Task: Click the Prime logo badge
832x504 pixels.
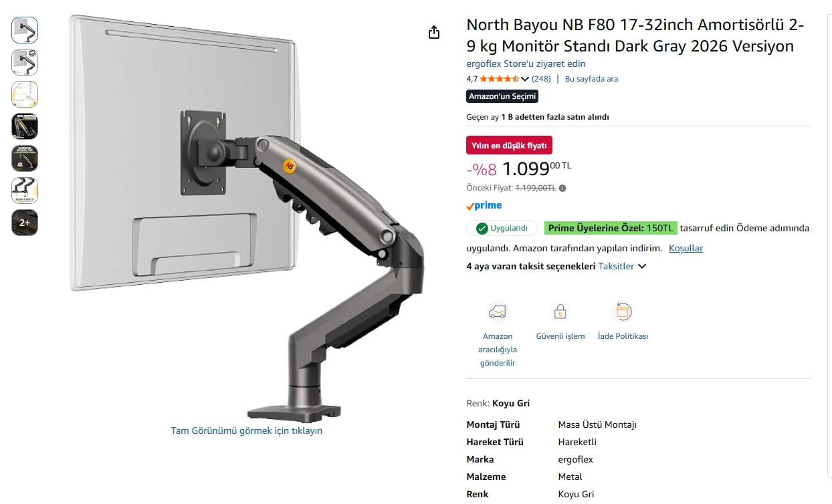Action: [x=484, y=206]
